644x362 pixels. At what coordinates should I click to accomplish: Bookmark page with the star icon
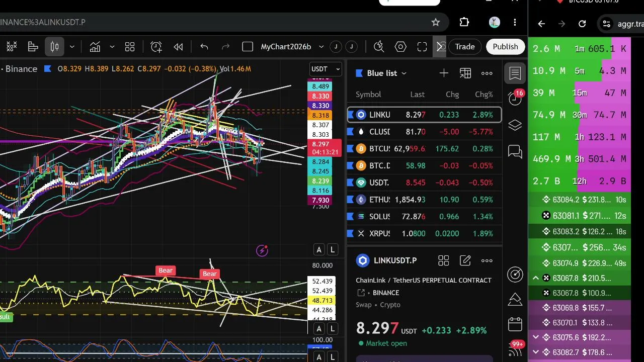click(436, 22)
